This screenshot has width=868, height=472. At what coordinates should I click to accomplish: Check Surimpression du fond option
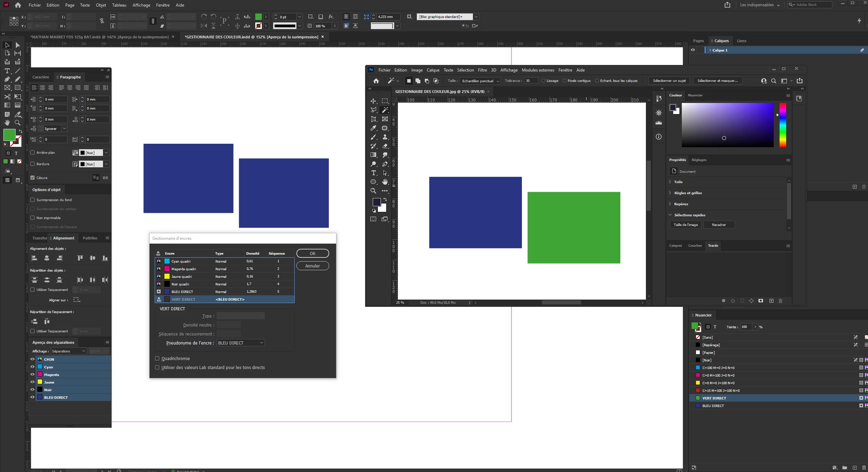pyautogui.click(x=32, y=200)
